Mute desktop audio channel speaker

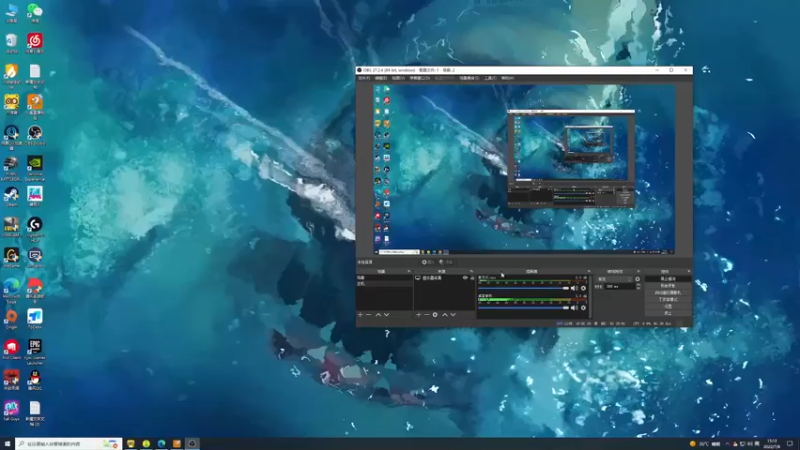(x=574, y=308)
